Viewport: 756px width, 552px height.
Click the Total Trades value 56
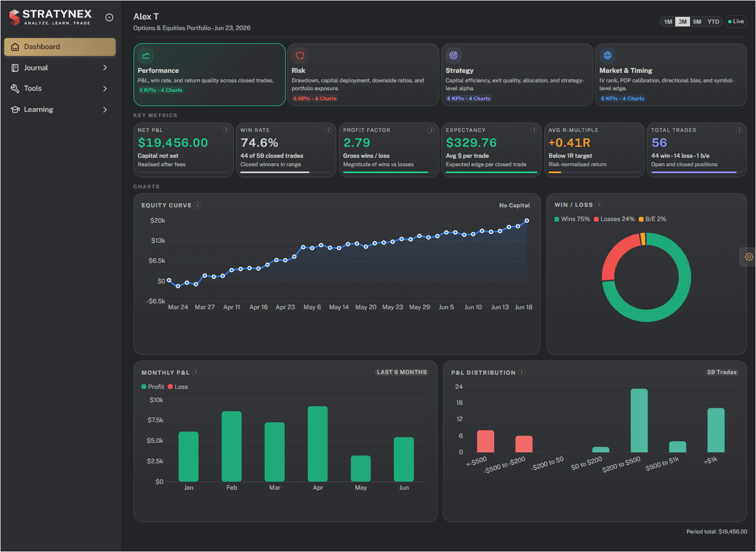pos(659,143)
